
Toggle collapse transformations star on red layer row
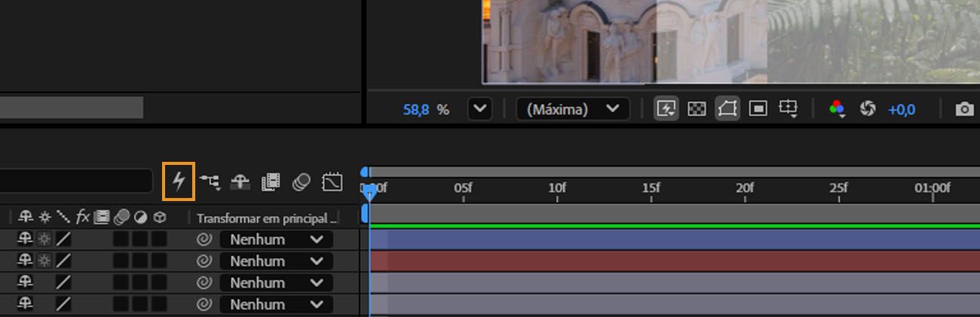[45, 261]
